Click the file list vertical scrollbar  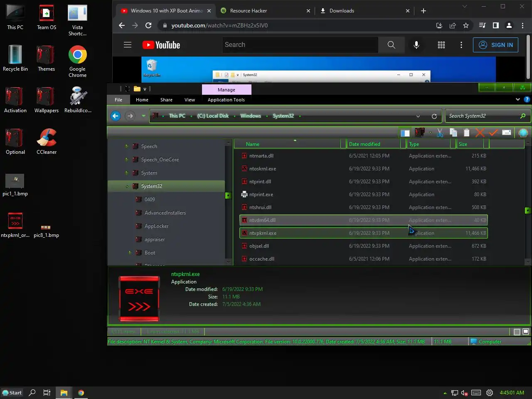(527, 202)
